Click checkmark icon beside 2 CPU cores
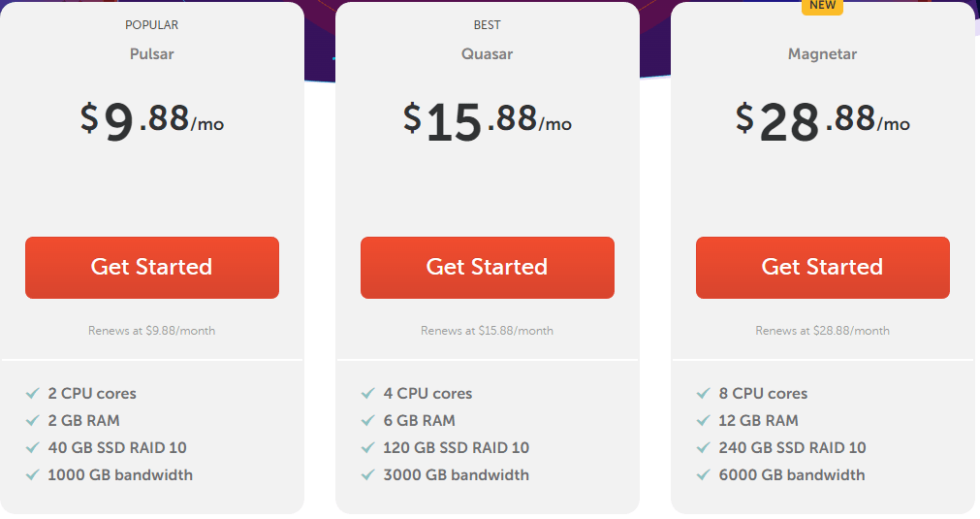The height and width of the screenshot is (519, 980). click(33, 393)
